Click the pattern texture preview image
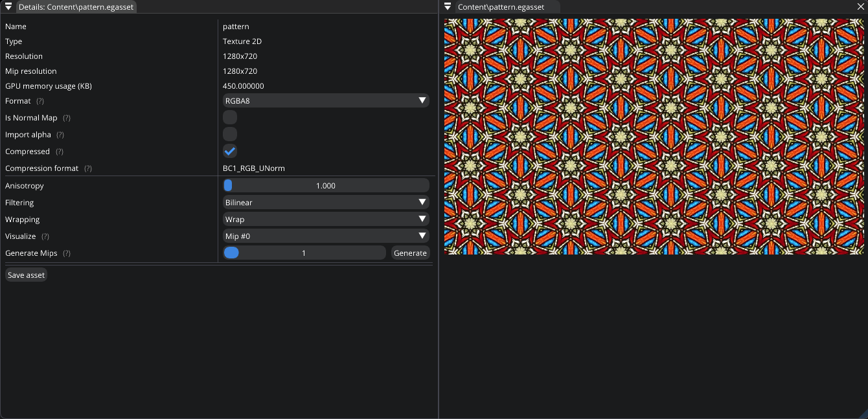The width and height of the screenshot is (868, 419). (x=654, y=137)
